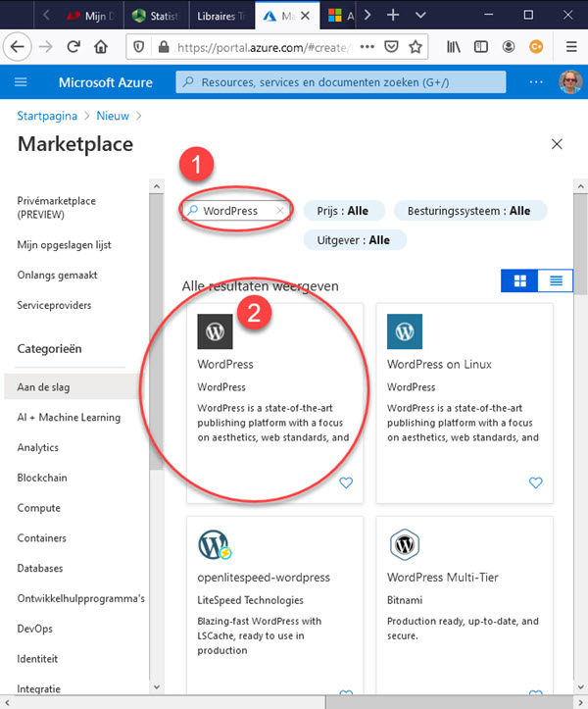Open Serviceproviders section

point(54,305)
